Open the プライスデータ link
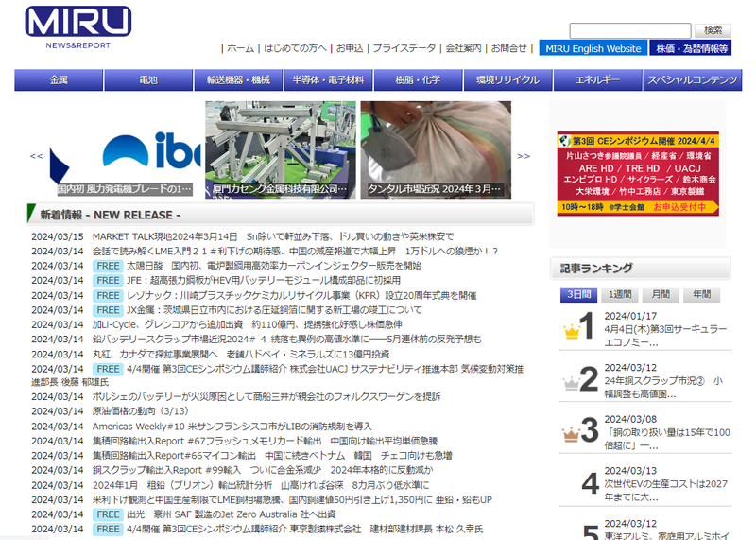Image resolution: width=756 pixels, height=540 pixels. [404, 48]
